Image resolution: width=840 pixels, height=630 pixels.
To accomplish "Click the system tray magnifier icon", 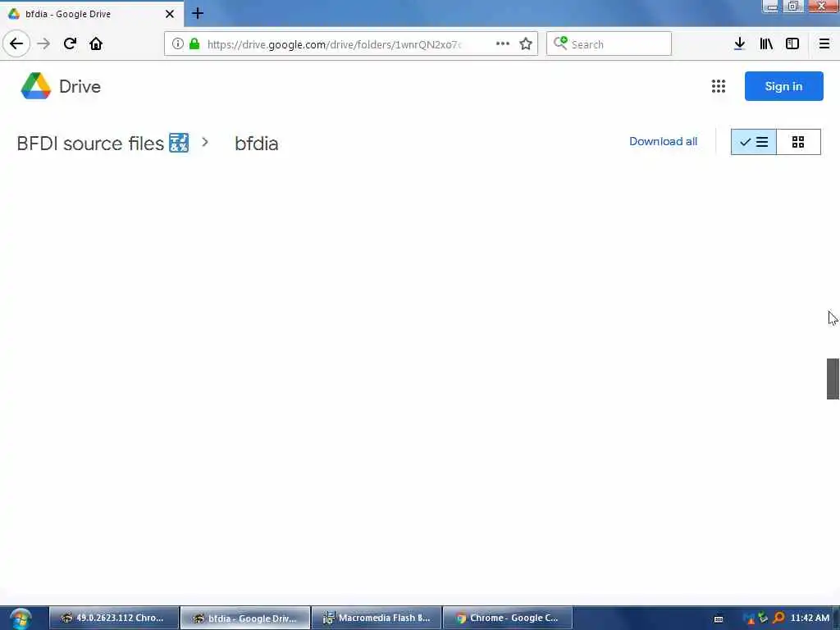I will [x=778, y=619].
